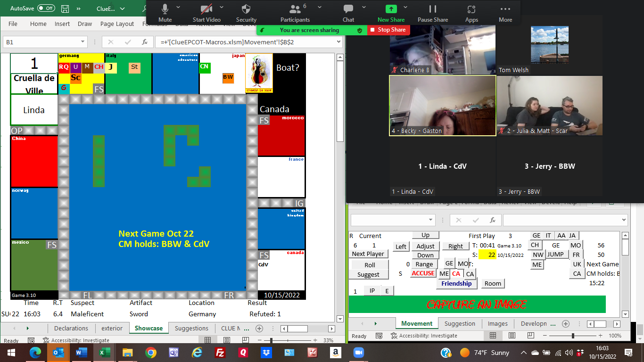Click Accessibility: Investigate in Showcase status bar
The image size is (644, 362).
75,340
